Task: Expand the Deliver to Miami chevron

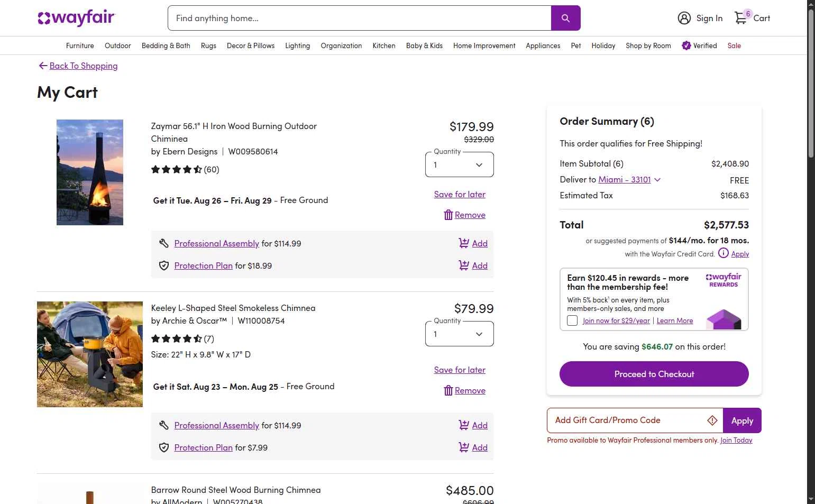Action: 657,180
